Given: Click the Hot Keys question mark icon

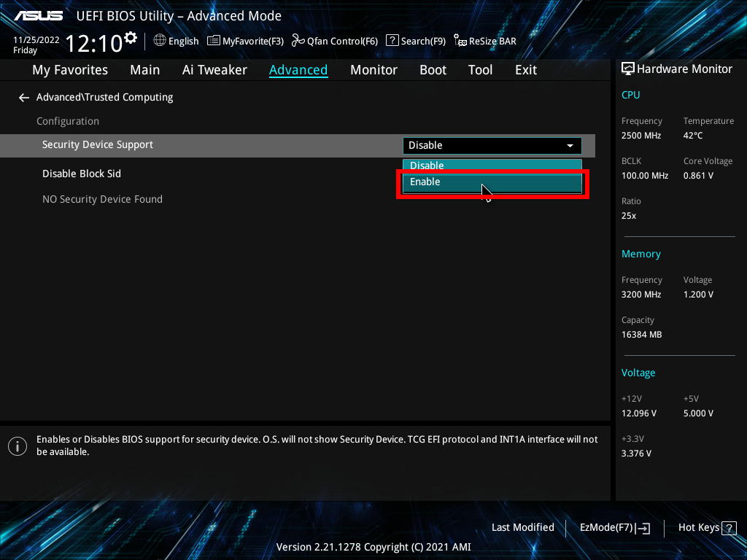Looking at the screenshot, I should pos(729,528).
